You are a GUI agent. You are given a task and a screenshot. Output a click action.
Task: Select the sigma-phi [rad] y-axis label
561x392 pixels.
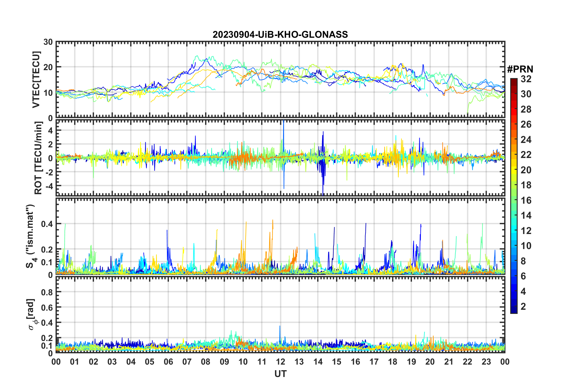click(31, 314)
